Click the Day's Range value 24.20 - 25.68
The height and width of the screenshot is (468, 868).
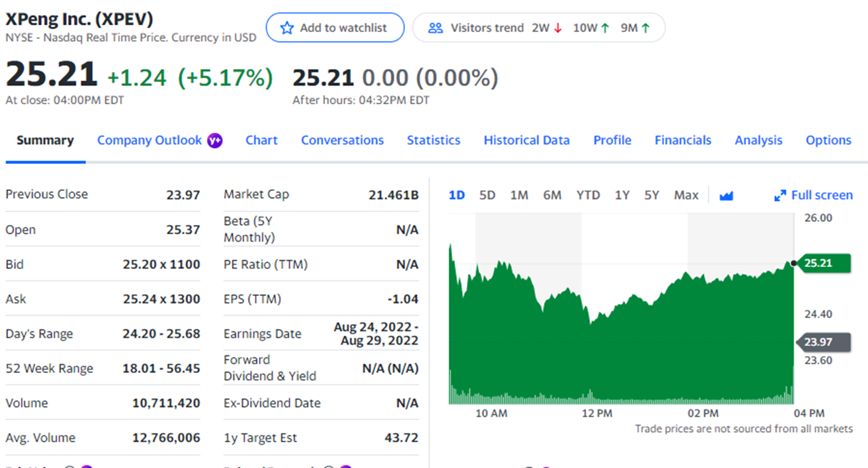[162, 334]
